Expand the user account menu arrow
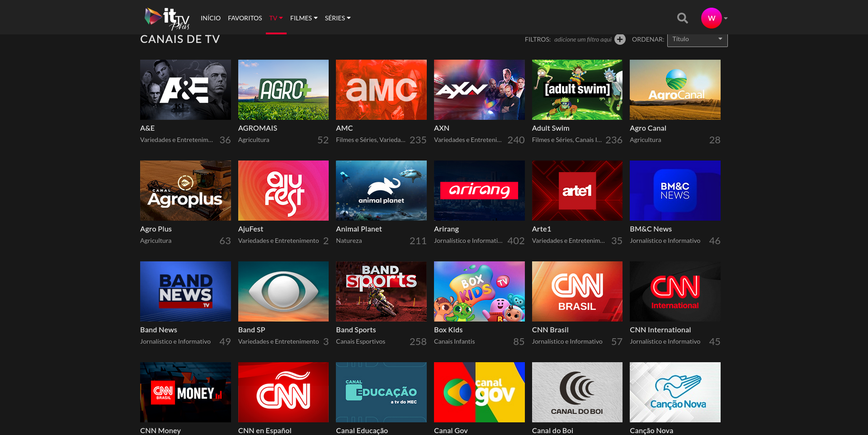 tap(726, 19)
